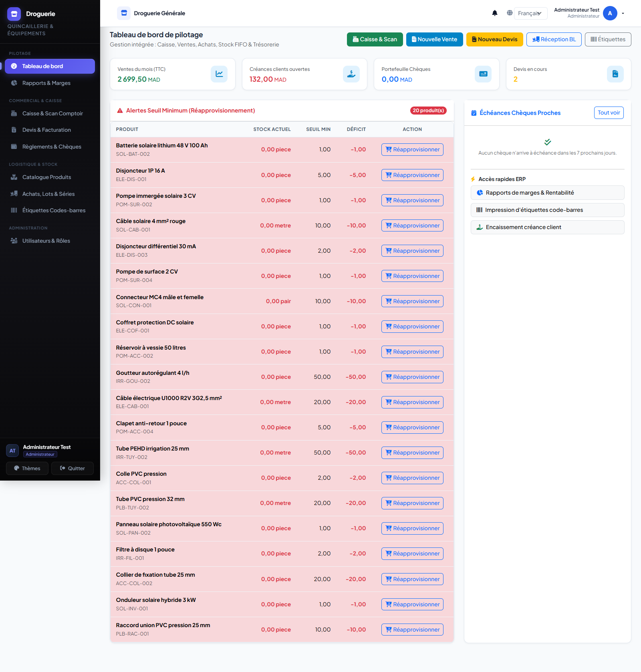This screenshot has height=672, width=641.
Task: Click Réapprovisionner for Onduleur solaire hybride 3 kW
Action: tap(412, 604)
